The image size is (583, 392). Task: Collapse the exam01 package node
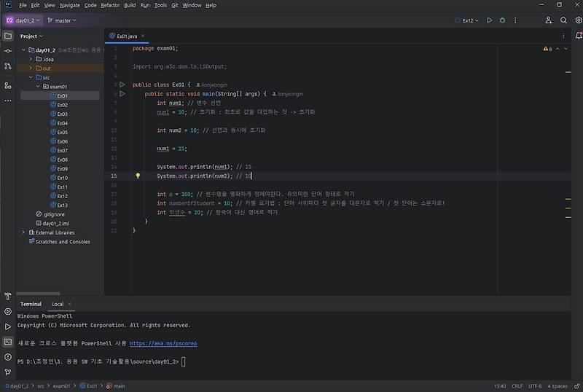click(38, 87)
